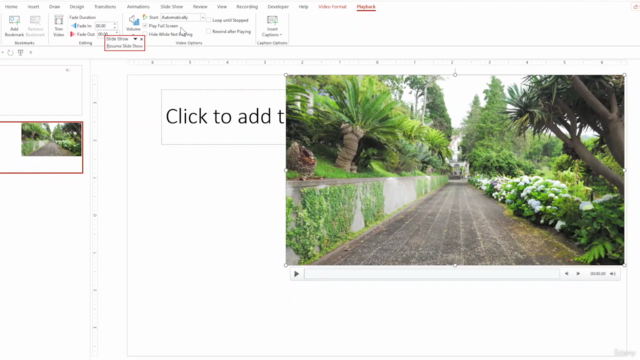This screenshot has height=360, width=640.
Task: Open the Recording tab
Action: [x=247, y=7]
